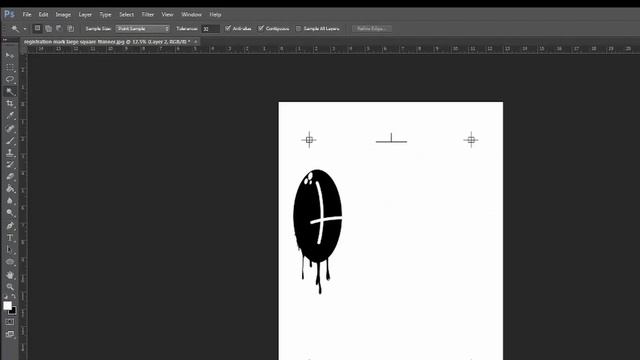Image resolution: width=640 pixels, height=360 pixels.
Task: Select the Paint Bucket tool
Action: (x=10, y=189)
